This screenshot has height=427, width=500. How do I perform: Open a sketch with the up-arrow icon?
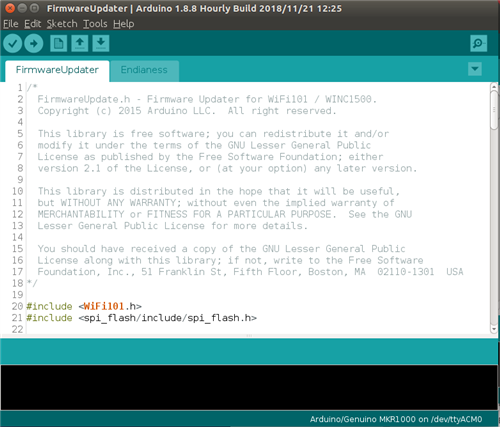pyautogui.click(x=80, y=43)
